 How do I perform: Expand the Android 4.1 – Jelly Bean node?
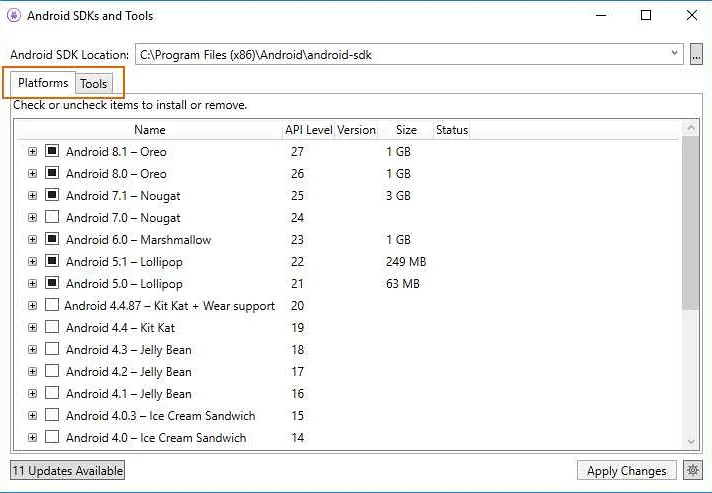pyautogui.click(x=32, y=394)
